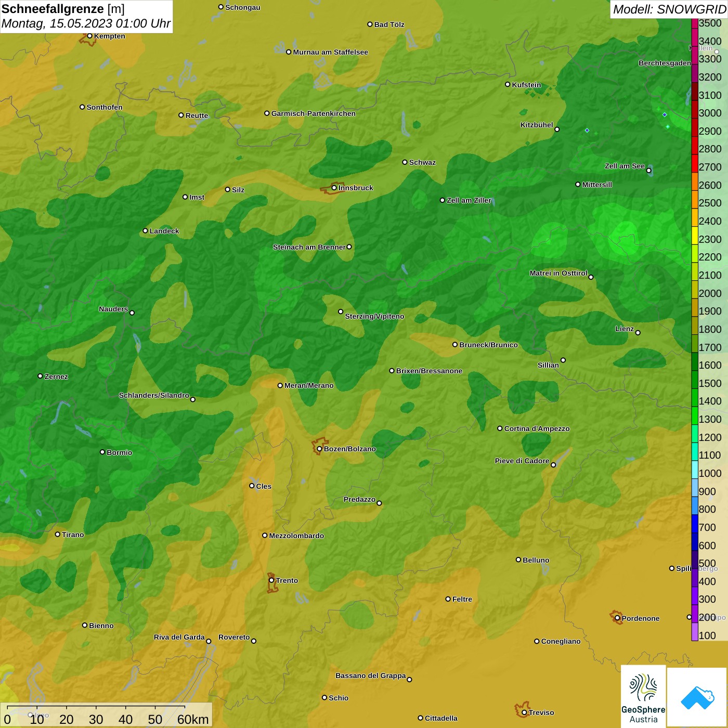Image resolution: width=728 pixels, height=728 pixels.
Task: Select the Pieve di Cadore label
Action: tap(522, 461)
